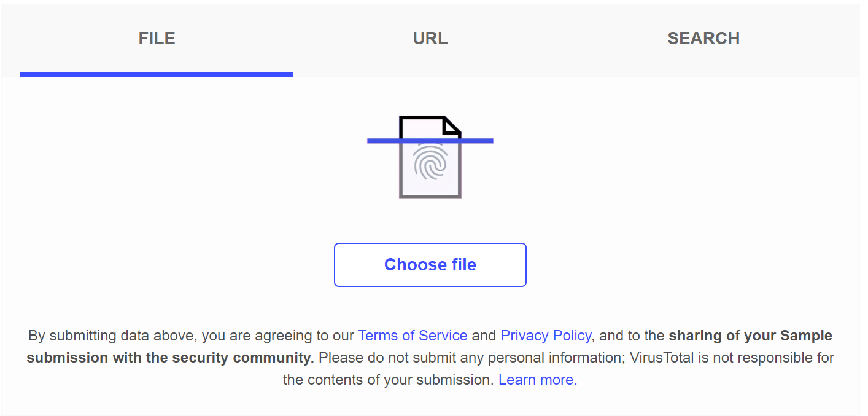Image resolution: width=868 pixels, height=416 pixels.
Task: Switch to the URL tab
Action: pyautogui.click(x=430, y=38)
